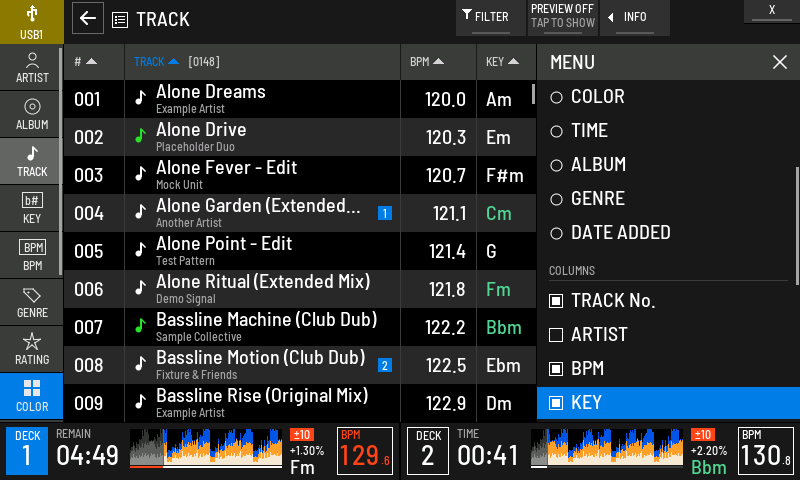Close the MENU panel
This screenshot has width=800, height=480.
tap(780, 62)
